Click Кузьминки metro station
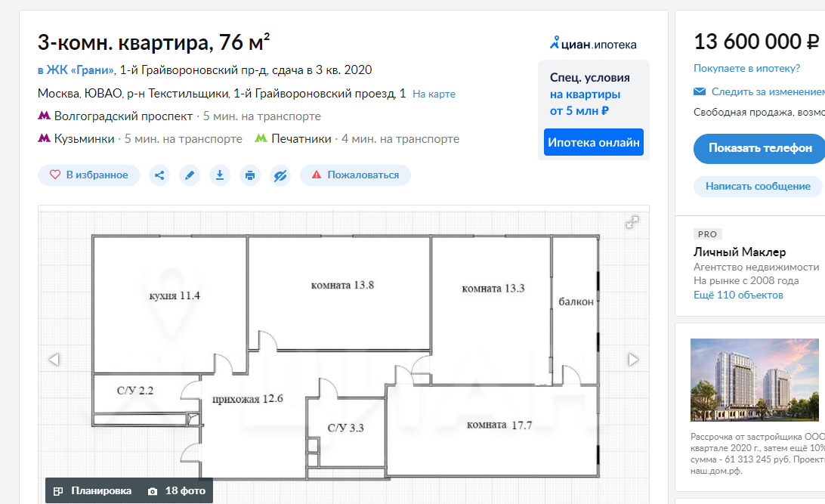Image resolution: width=825 pixels, height=504 pixels. coord(84,139)
